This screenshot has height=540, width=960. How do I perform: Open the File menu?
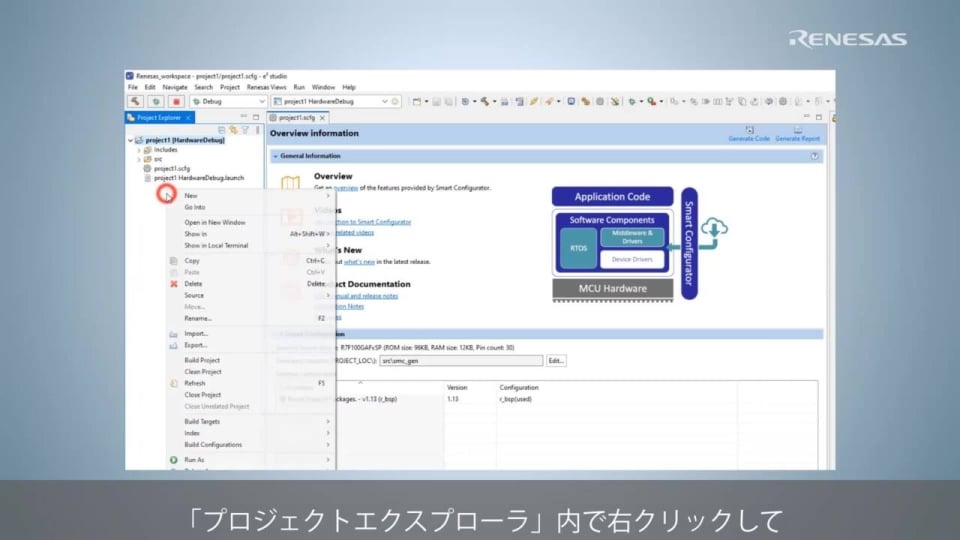133,88
